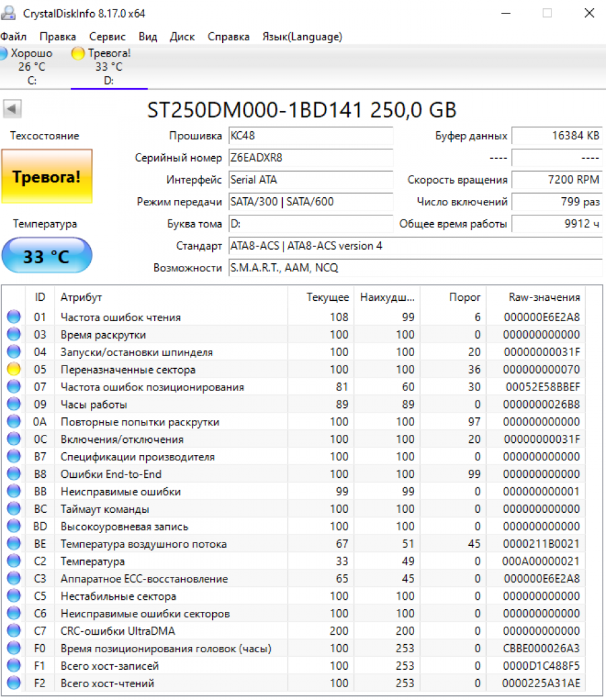Click the blue status icon beside Часы работы
This screenshot has width=606, height=700.
point(13,405)
